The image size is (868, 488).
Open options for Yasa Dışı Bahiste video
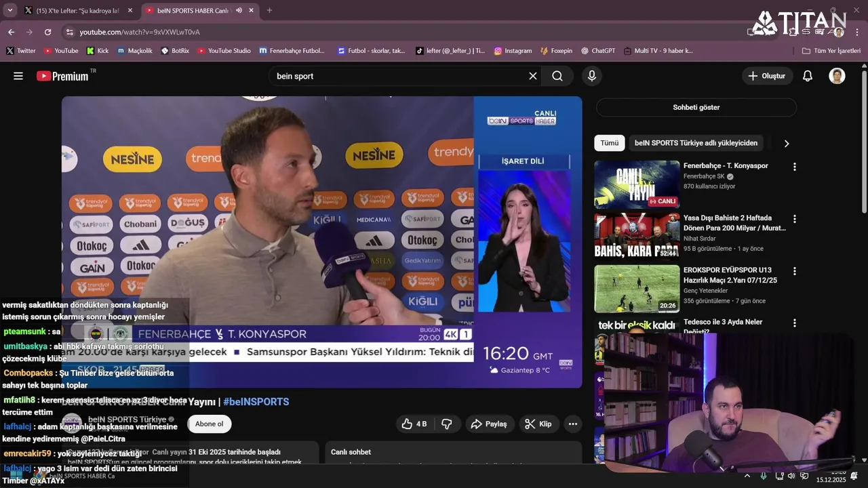[x=795, y=219]
